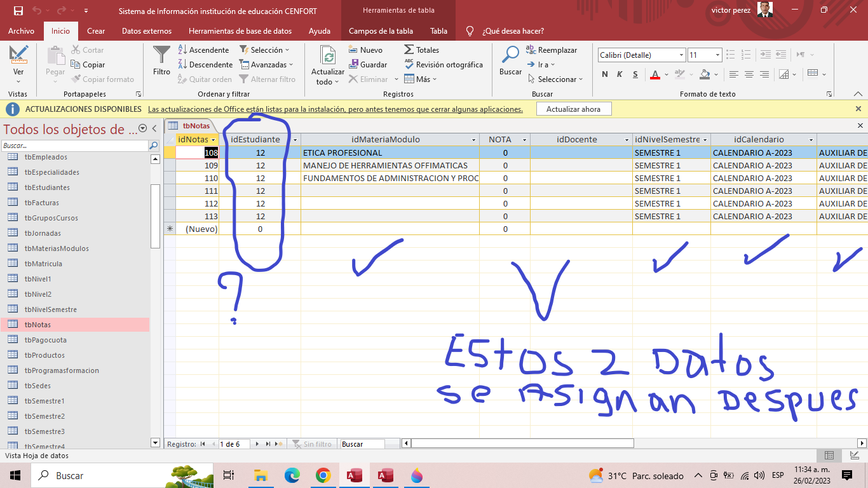Open Microsoft Edge from taskbar
This screenshot has height=488, width=868.
(x=292, y=475)
